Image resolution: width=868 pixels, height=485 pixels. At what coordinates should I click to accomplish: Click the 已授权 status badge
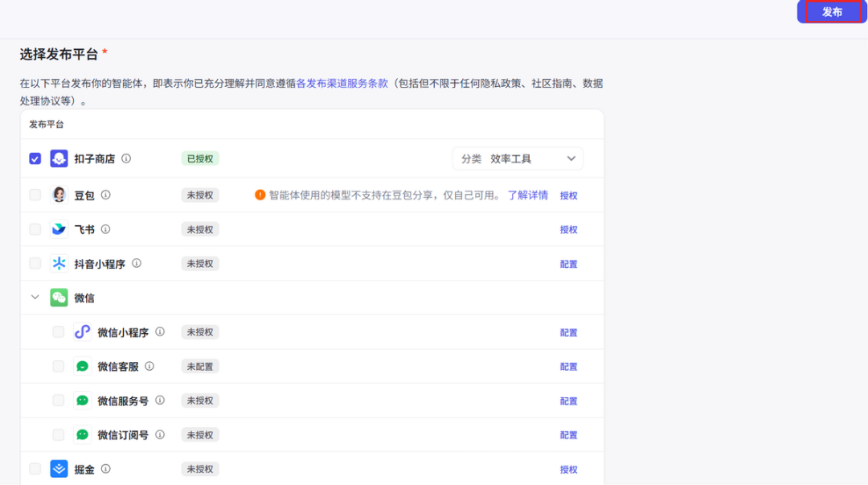point(199,158)
